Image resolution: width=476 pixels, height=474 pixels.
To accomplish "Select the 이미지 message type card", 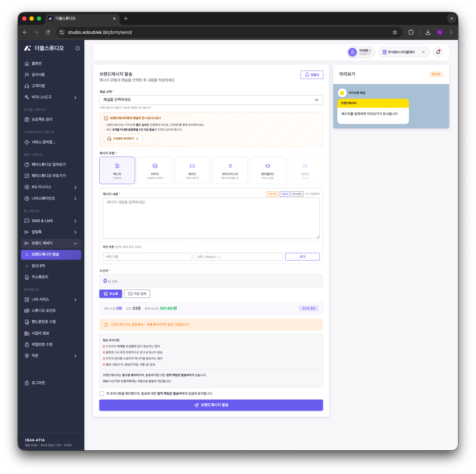I will pyautogui.click(x=155, y=170).
